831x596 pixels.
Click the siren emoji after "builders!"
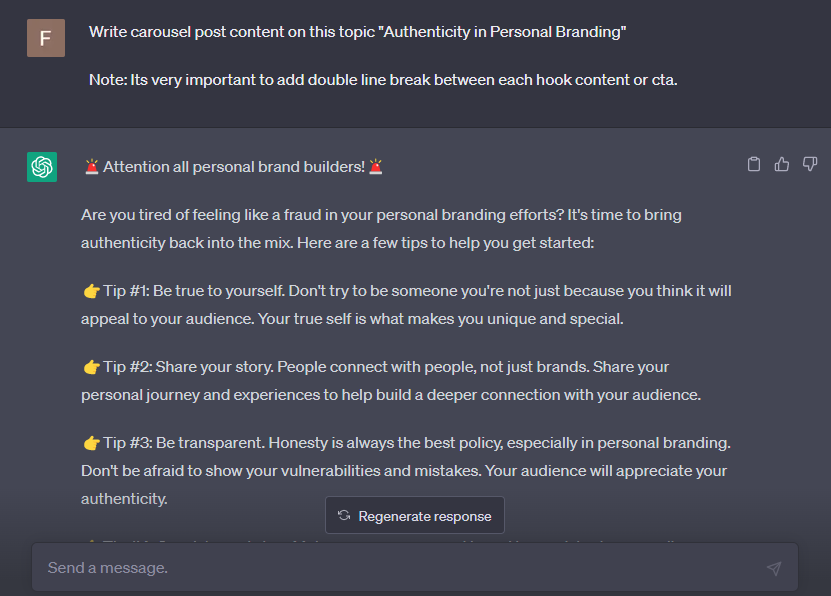point(376,167)
